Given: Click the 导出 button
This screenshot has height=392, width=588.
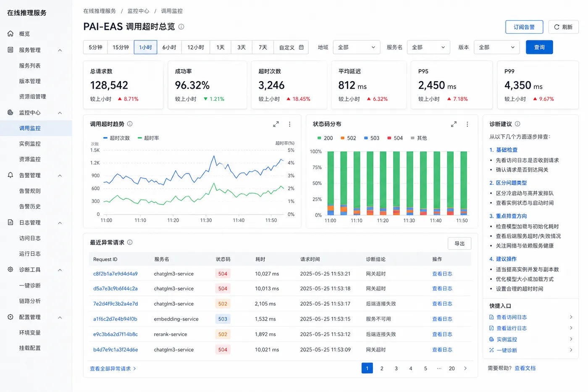Looking at the screenshot, I should pyautogui.click(x=459, y=244).
